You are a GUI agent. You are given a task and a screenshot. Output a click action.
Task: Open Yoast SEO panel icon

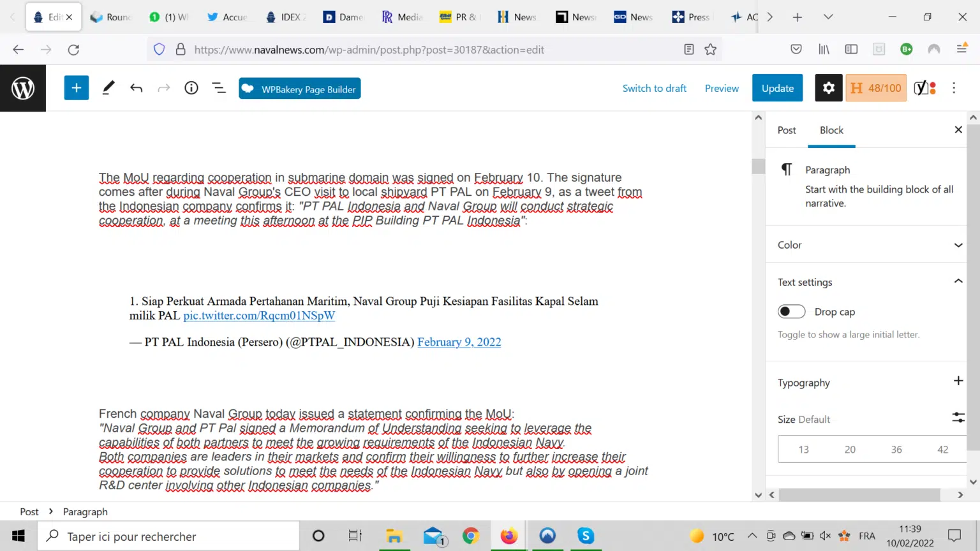(924, 88)
